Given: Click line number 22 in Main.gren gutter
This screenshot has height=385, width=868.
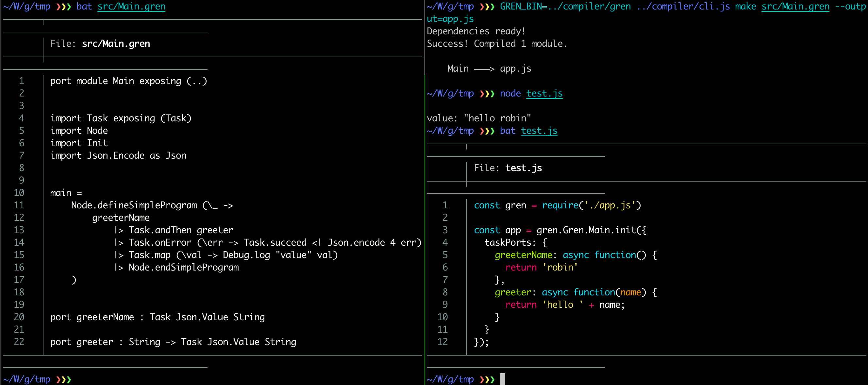Looking at the screenshot, I should tap(19, 342).
